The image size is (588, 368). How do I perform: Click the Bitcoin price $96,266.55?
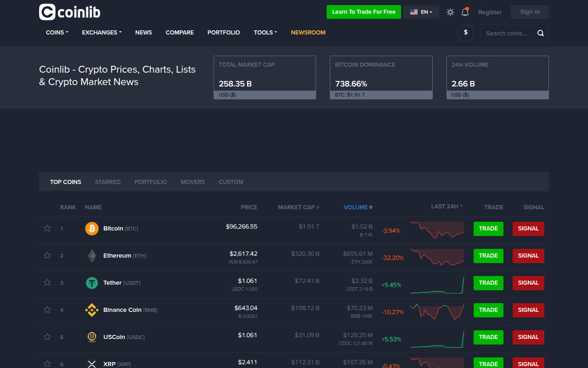tap(242, 226)
